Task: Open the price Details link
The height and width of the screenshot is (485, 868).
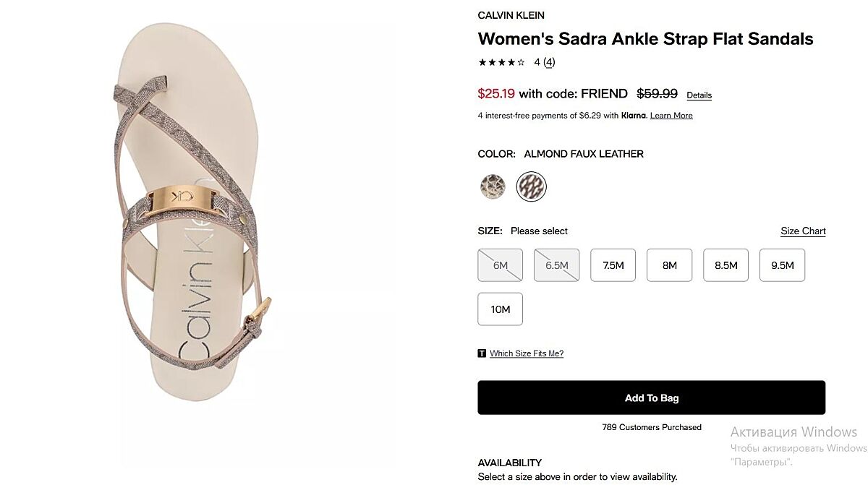Action: click(699, 95)
